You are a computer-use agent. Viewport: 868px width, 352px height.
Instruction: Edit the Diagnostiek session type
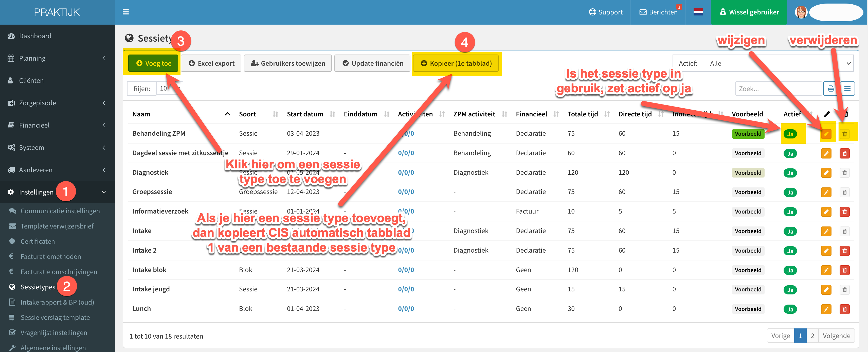pos(826,173)
